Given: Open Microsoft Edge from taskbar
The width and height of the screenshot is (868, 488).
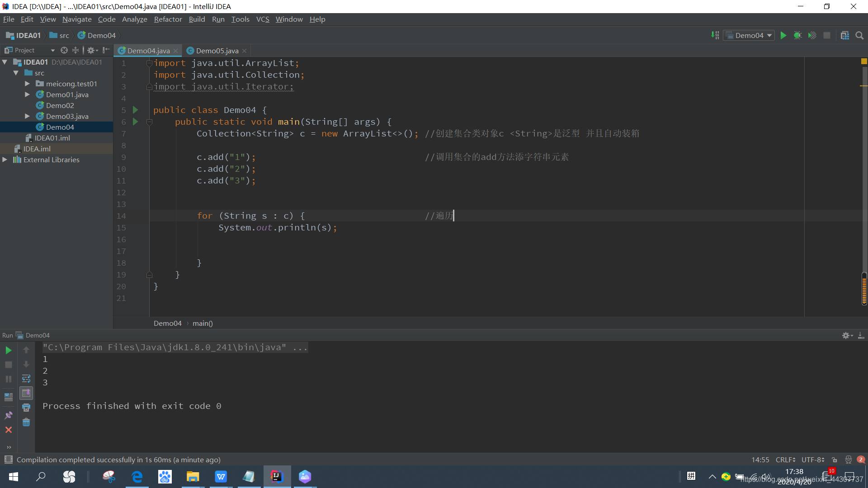Looking at the screenshot, I should (x=137, y=477).
